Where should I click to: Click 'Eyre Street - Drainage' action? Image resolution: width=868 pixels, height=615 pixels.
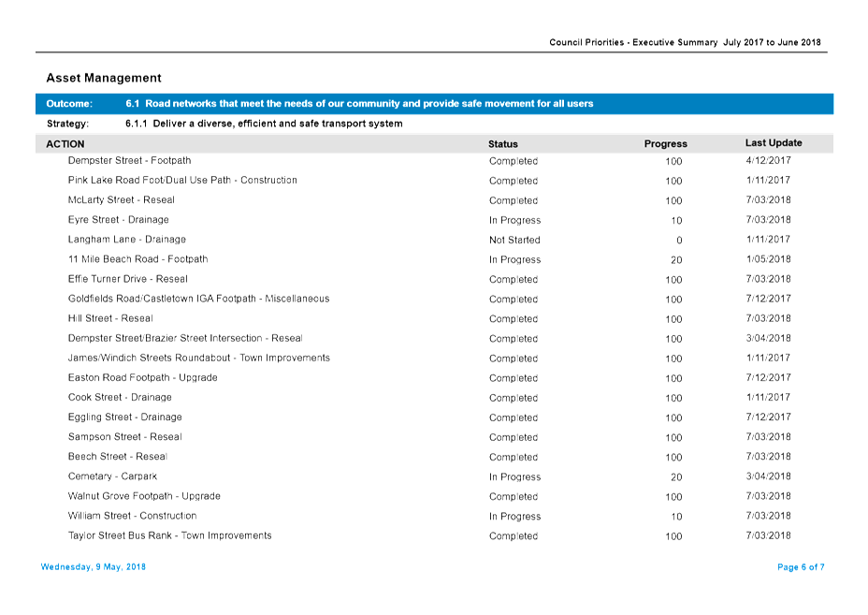(x=119, y=220)
